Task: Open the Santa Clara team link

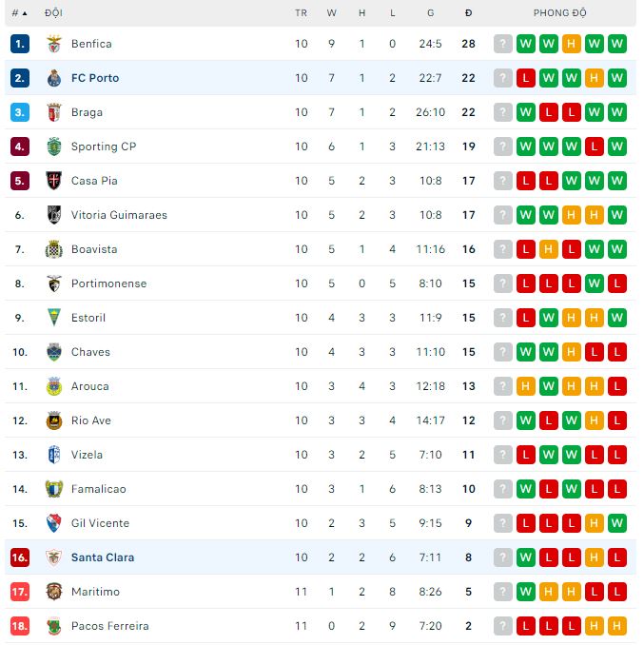Action: pyautogui.click(x=103, y=557)
